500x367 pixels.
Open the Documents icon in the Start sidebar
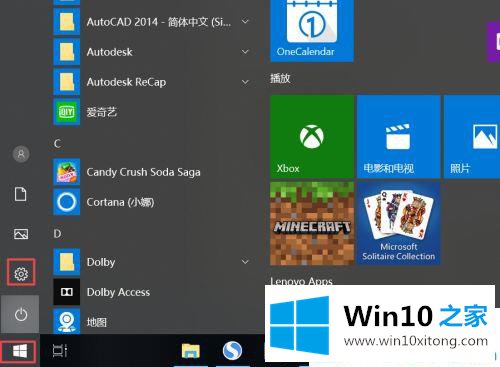tap(21, 194)
